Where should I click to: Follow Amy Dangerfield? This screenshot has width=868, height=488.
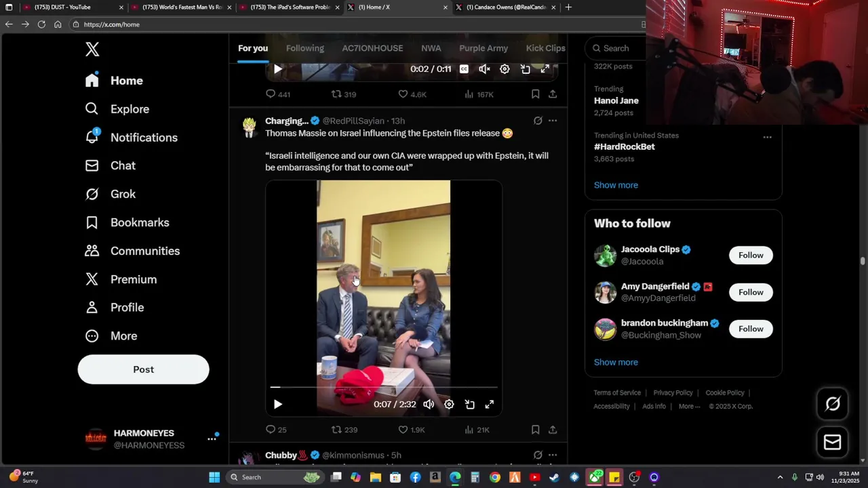tap(751, 292)
